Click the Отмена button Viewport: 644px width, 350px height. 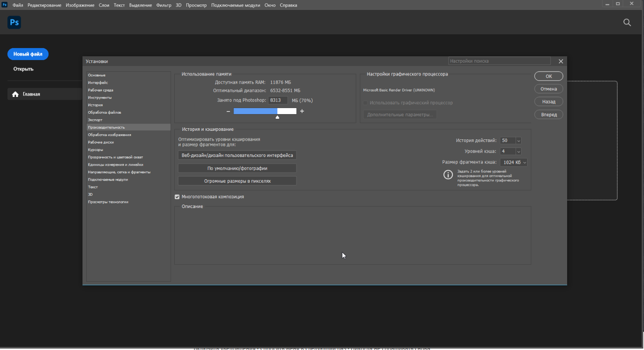click(x=548, y=89)
